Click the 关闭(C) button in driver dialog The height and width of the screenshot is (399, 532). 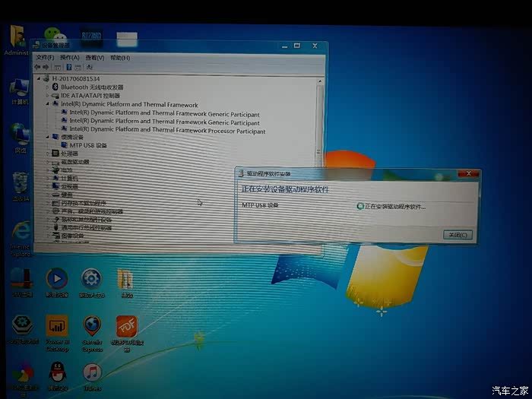click(458, 235)
